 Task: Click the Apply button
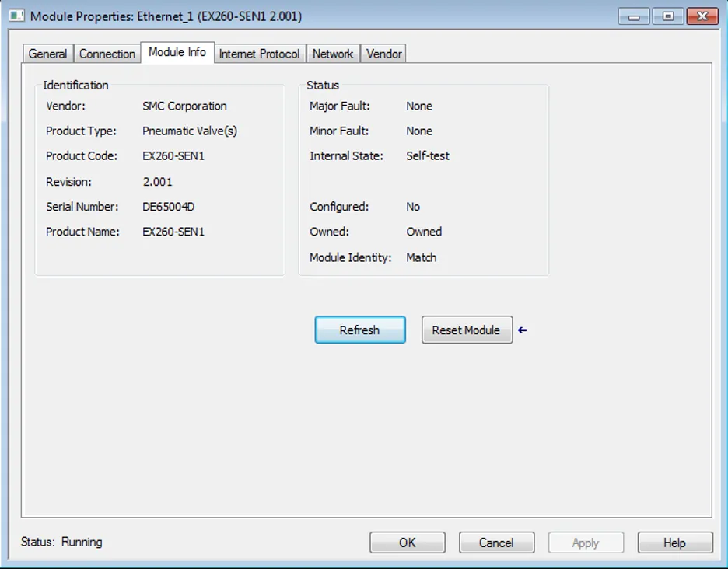(x=586, y=543)
